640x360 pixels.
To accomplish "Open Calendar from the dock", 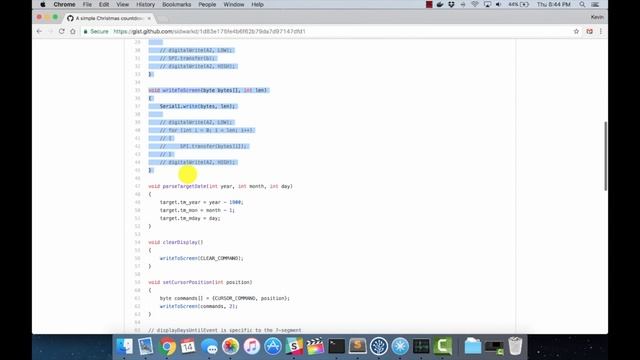I will (x=188, y=346).
